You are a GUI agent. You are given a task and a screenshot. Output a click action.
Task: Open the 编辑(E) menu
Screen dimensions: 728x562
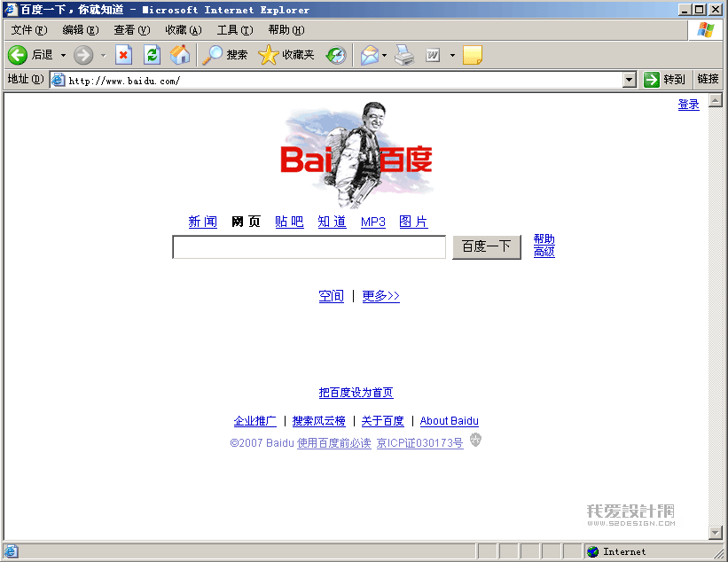(x=81, y=30)
